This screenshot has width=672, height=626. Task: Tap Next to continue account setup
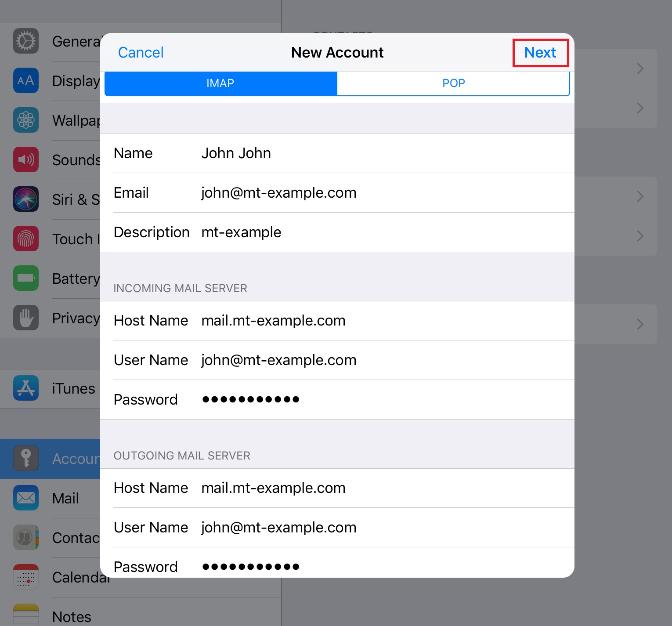point(540,53)
